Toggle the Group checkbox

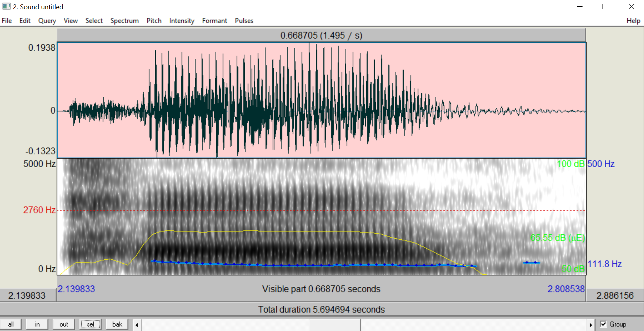tap(604, 324)
